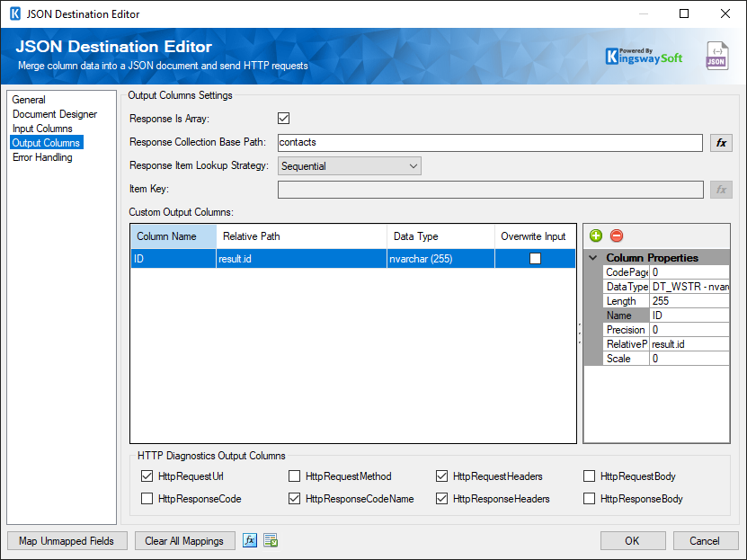Click the KingswaySoft Powered By logo
The height and width of the screenshot is (560, 747).
coord(645,56)
